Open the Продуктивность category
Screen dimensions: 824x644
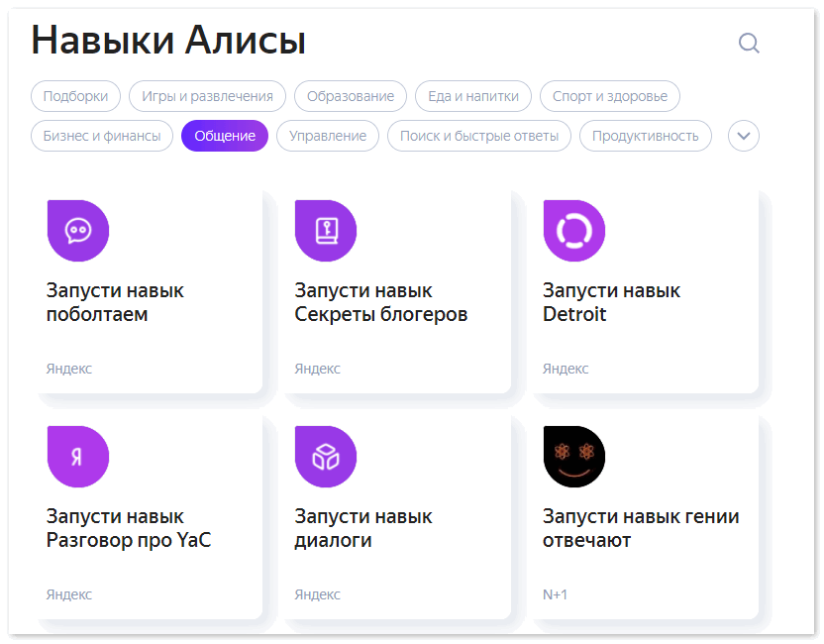point(645,136)
